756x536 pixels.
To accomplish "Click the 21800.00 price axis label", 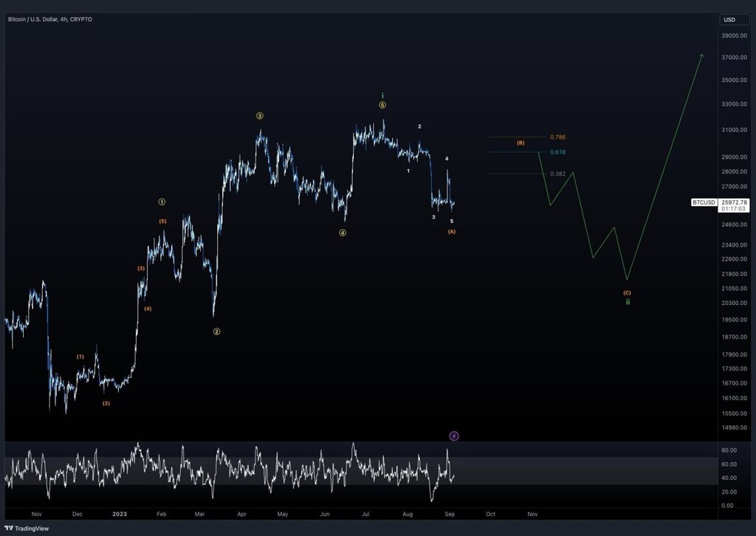I will pyautogui.click(x=735, y=274).
